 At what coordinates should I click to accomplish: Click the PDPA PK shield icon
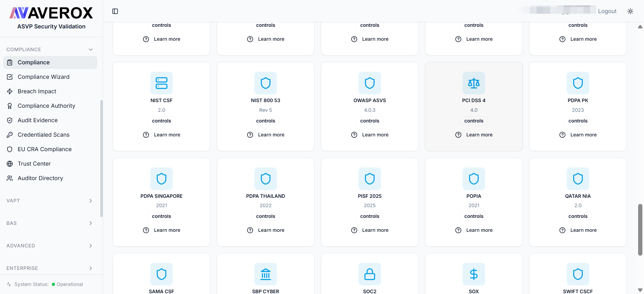coord(578,83)
